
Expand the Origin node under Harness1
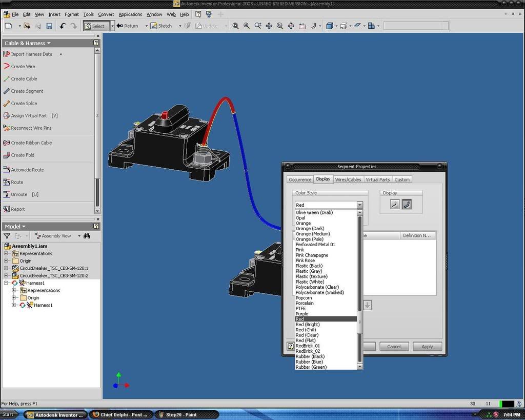(14, 298)
